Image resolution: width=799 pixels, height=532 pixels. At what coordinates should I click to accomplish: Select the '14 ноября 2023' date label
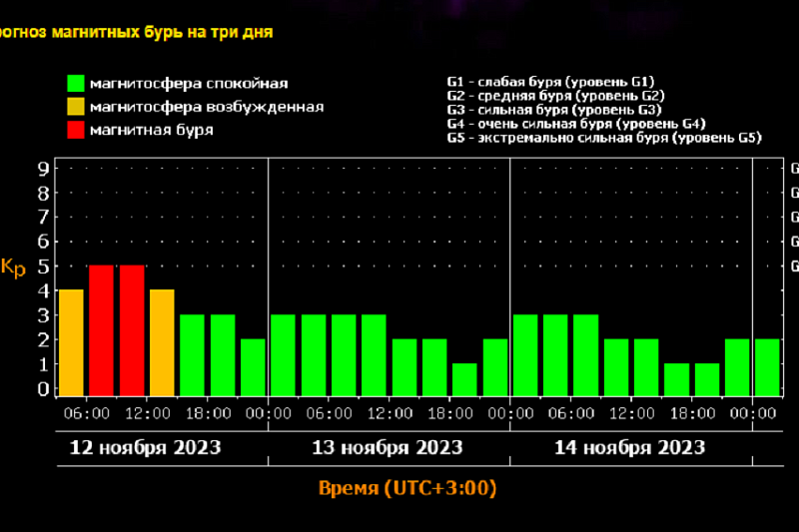point(630,446)
